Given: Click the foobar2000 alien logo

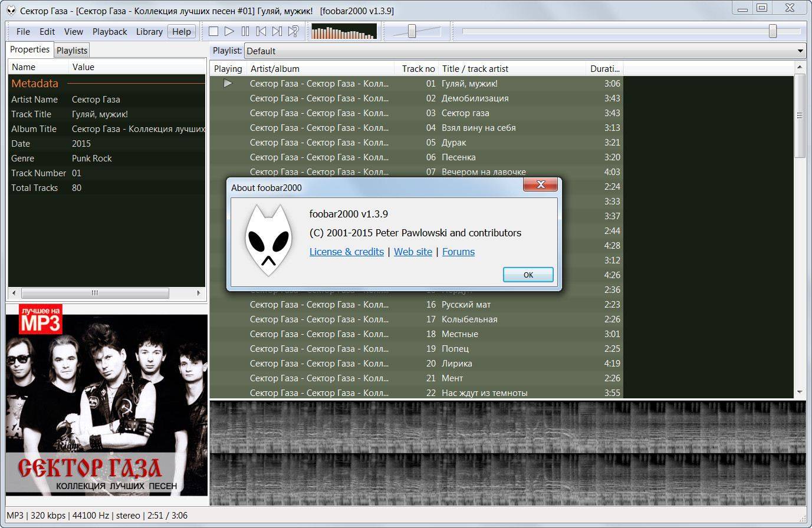Looking at the screenshot, I should click(268, 240).
